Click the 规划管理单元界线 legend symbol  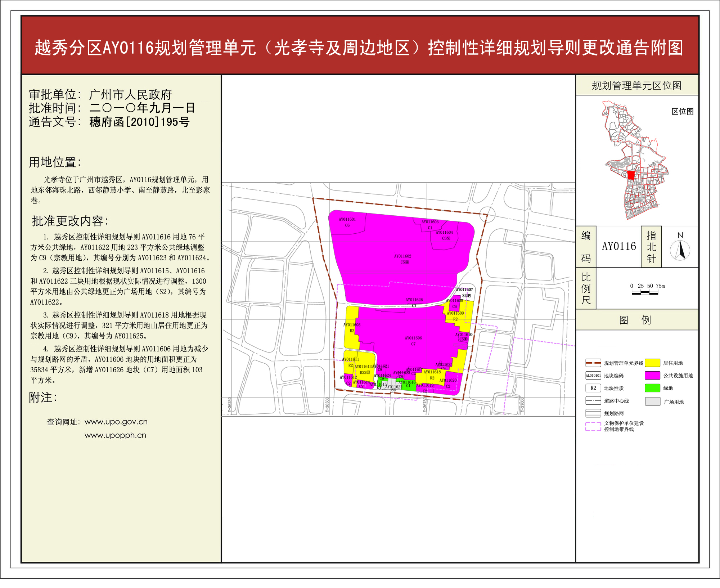593,363
